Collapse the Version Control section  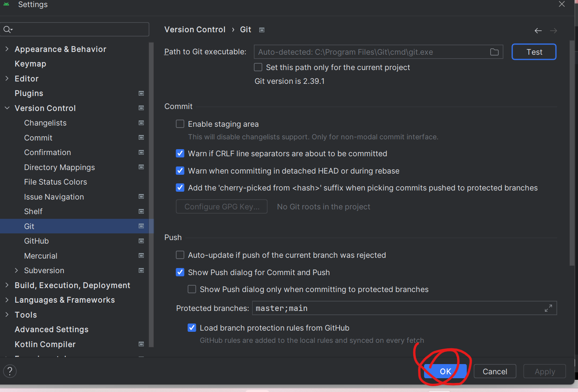pos(7,108)
